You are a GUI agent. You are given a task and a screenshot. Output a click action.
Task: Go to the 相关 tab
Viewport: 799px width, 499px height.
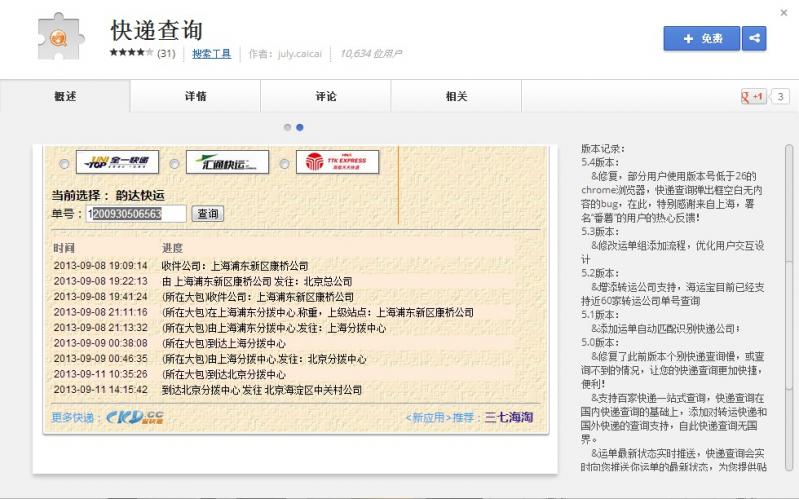pos(456,96)
